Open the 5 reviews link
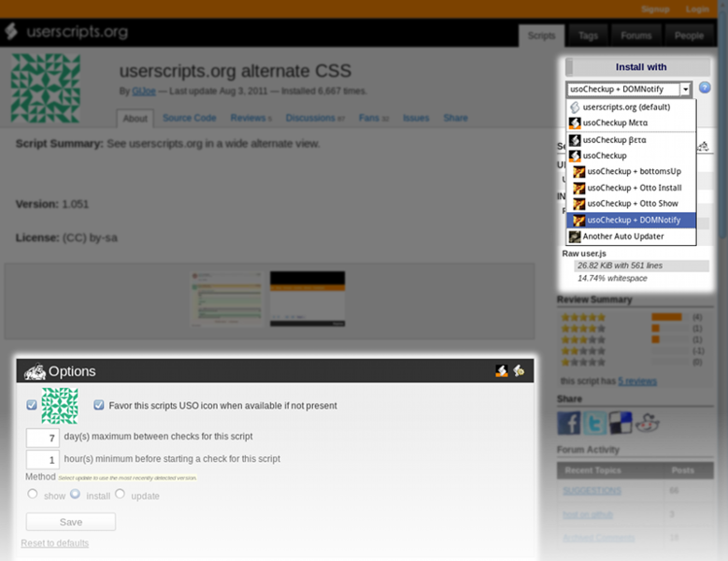The height and width of the screenshot is (561, 728). pyautogui.click(x=637, y=381)
